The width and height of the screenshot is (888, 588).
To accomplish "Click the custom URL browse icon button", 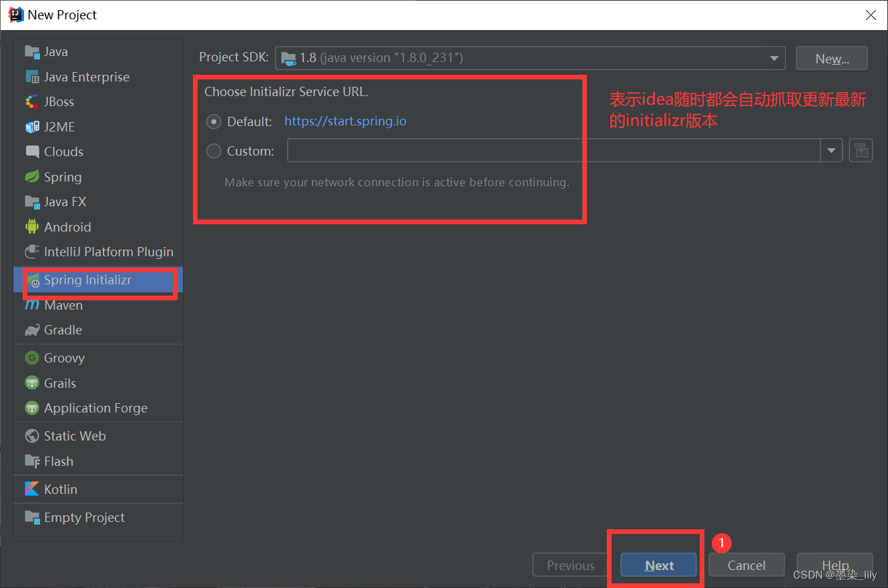I will (x=861, y=151).
